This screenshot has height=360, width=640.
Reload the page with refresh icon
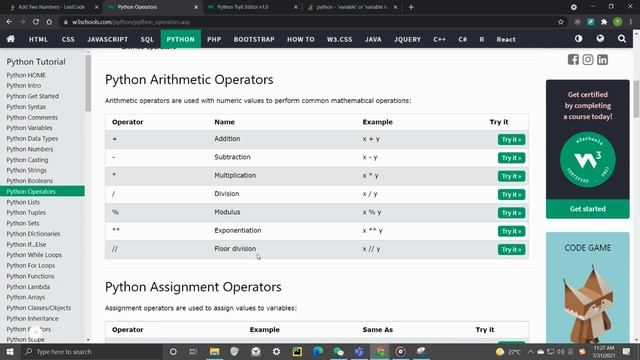click(x=36, y=22)
